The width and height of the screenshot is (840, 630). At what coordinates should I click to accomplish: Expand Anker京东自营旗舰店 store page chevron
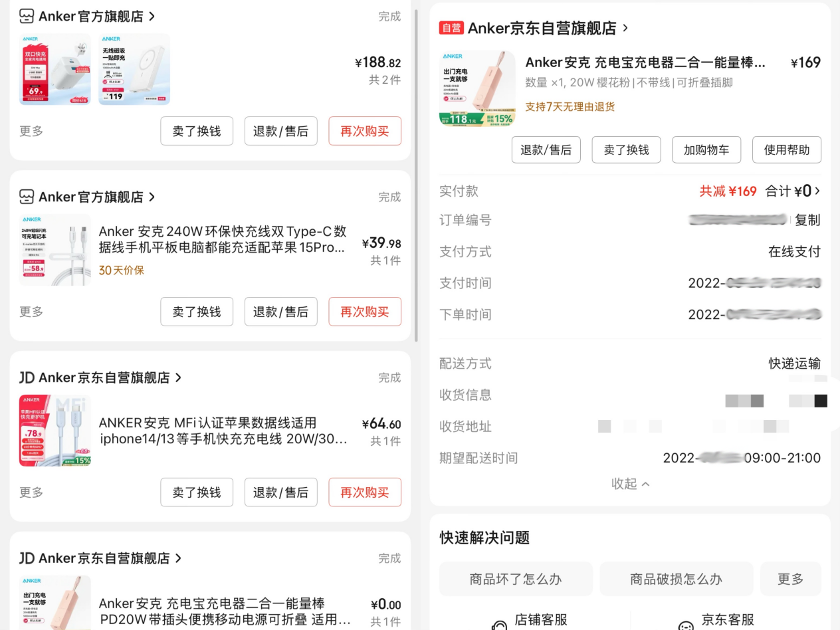click(x=624, y=28)
